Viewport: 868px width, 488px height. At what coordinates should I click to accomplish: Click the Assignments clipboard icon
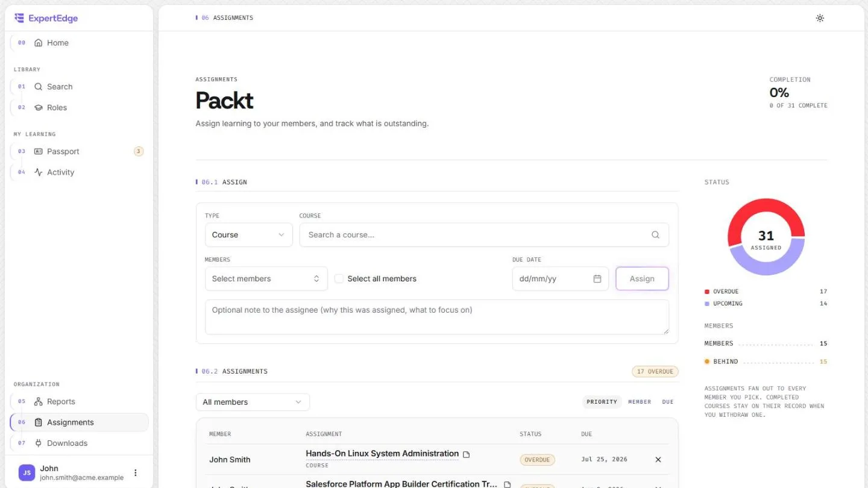[x=39, y=422]
